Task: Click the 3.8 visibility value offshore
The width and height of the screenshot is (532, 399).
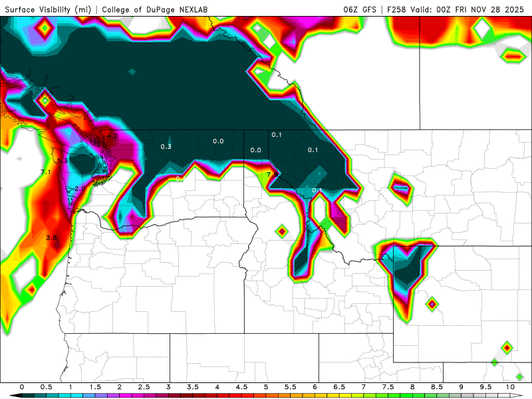Action: click(52, 237)
